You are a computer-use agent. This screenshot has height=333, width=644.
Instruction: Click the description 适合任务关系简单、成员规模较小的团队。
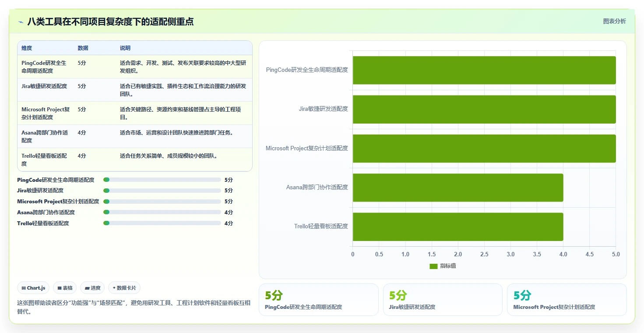(169, 156)
